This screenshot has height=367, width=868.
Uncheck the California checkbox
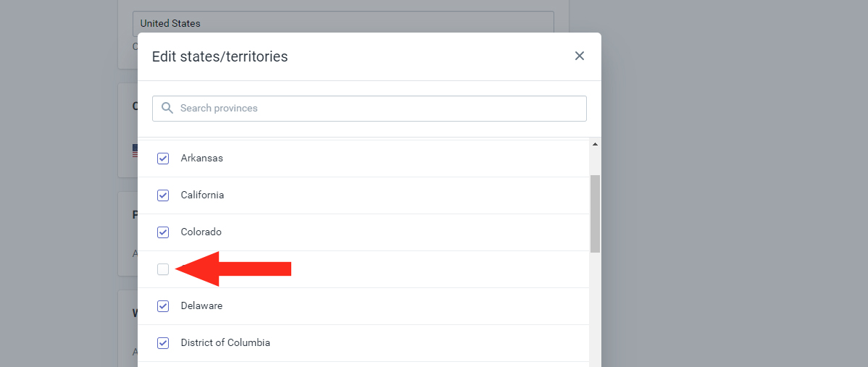pyautogui.click(x=163, y=195)
